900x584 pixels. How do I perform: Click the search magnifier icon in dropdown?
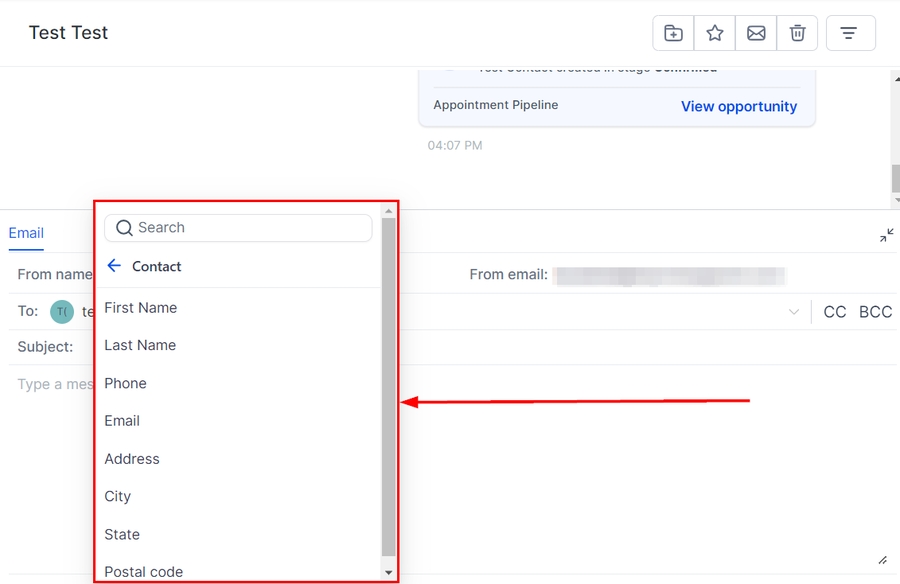(x=125, y=228)
